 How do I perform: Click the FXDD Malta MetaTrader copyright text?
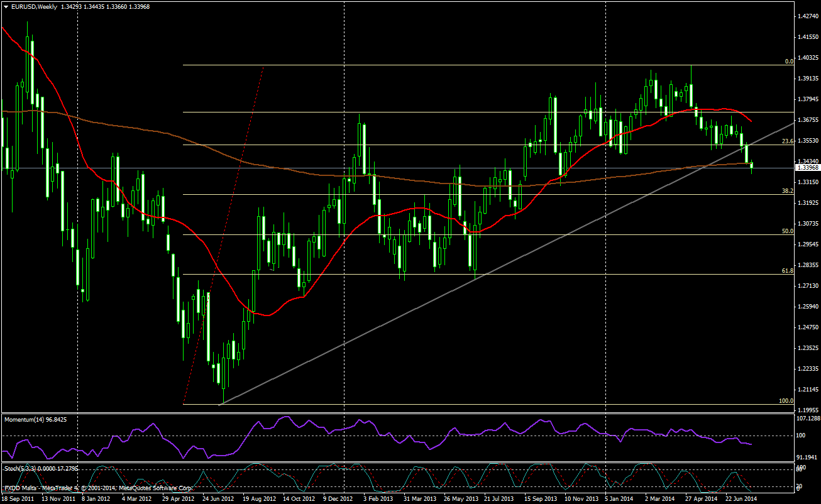97,488
